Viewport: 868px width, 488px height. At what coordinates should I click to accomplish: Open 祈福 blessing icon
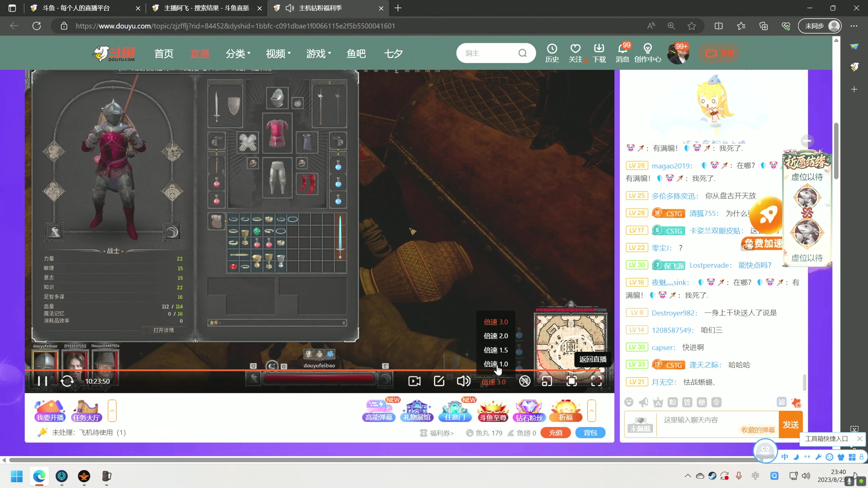click(566, 410)
